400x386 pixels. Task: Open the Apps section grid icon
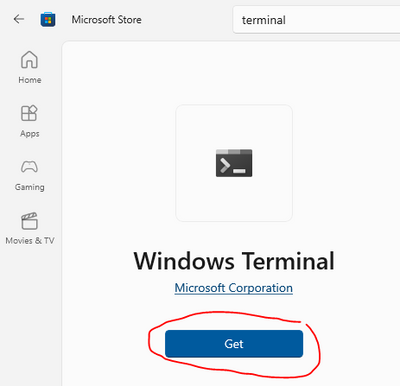(x=29, y=113)
